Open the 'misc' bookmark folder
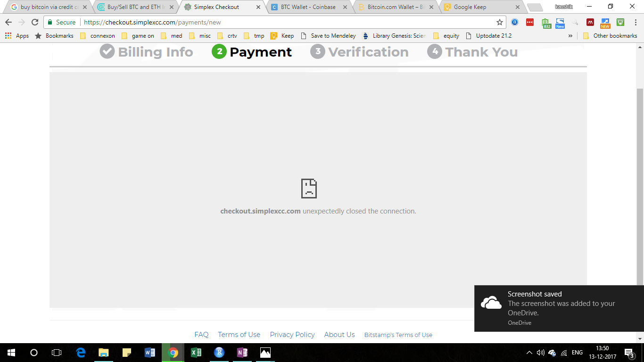This screenshot has width=644, height=362. (200, 36)
